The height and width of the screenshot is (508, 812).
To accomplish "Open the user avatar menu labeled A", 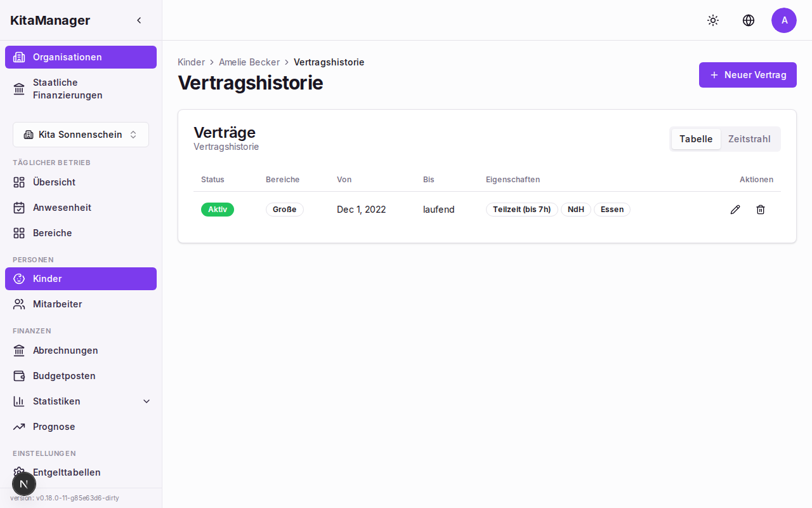I will (x=784, y=20).
